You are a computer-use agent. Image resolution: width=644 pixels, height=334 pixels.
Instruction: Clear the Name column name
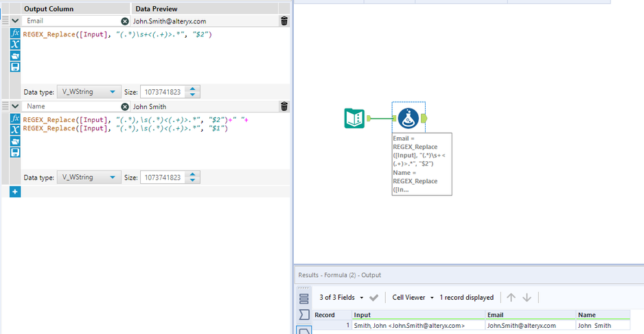[x=125, y=107]
